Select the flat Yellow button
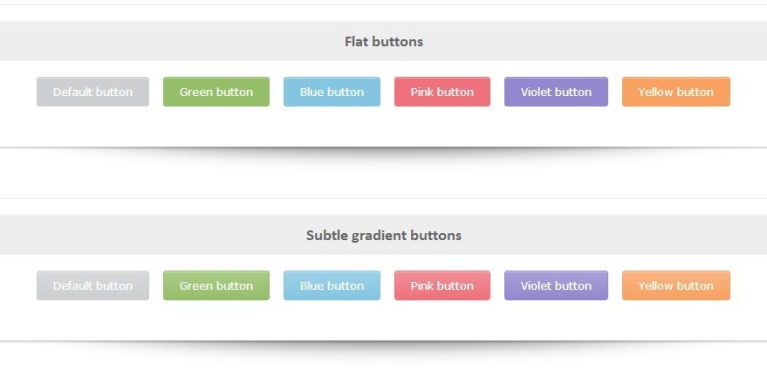767x371 pixels. (676, 92)
